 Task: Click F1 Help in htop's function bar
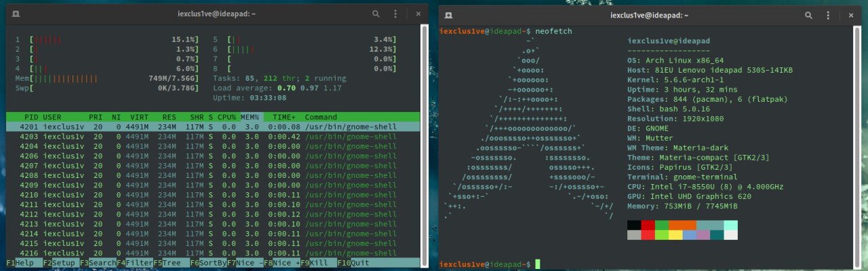coord(24,263)
